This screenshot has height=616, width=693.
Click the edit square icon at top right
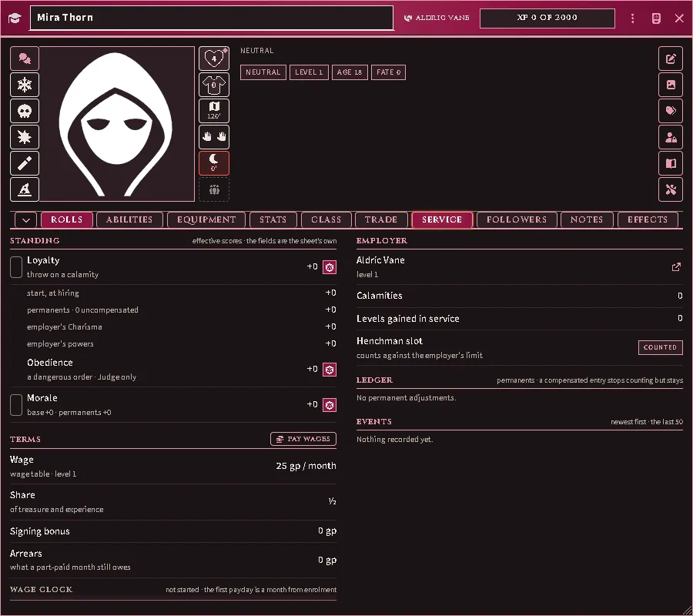coord(671,59)
